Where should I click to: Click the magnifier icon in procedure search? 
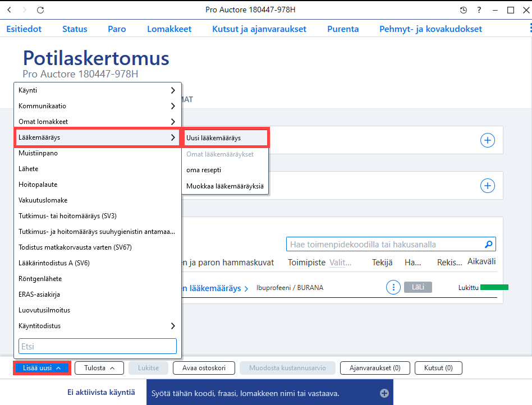tap(489, 244)
